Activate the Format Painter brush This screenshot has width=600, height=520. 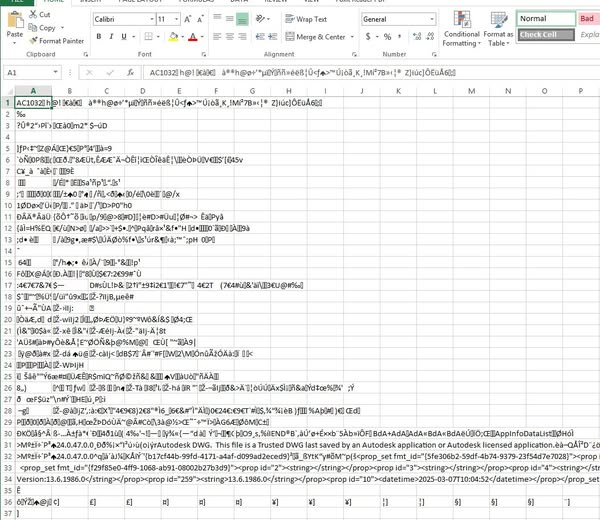coord(33,41)
